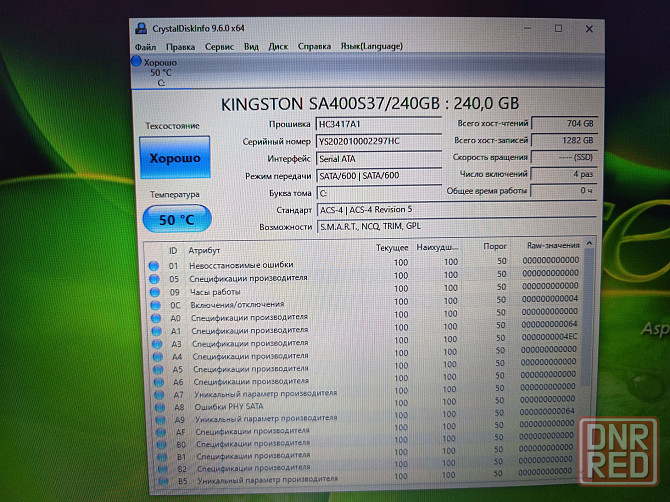Click the status circle for attribute A7
Viewport: 670px width, 502px height.
159,395
